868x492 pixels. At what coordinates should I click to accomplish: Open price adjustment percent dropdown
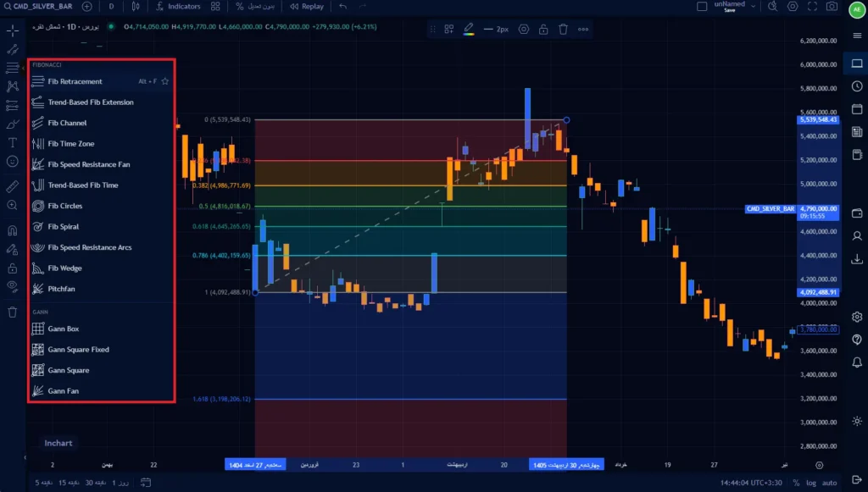coord(255,7)
